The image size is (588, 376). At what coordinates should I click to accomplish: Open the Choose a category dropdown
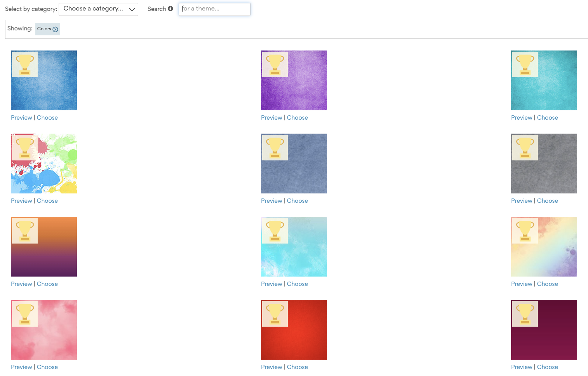[x=98, y=9]
